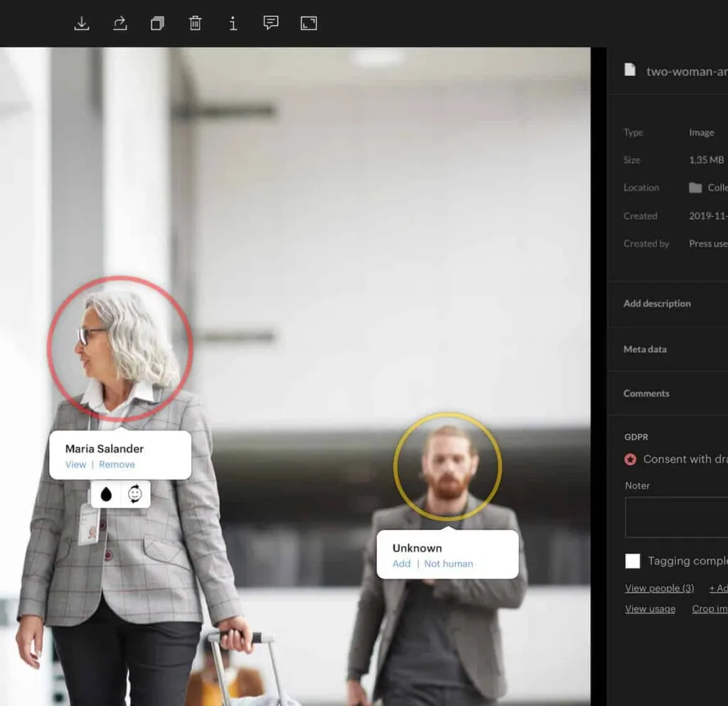
Task: Click inside the Noter text field
Action: 677,517
